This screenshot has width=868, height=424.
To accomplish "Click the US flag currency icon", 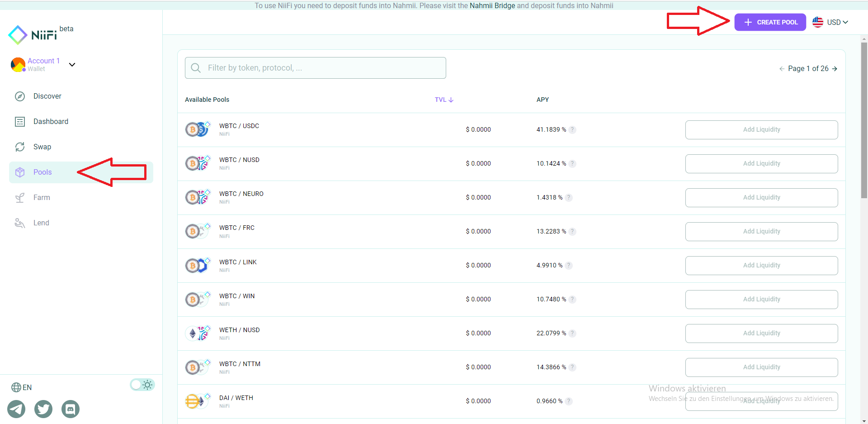I will click(x=818, y=22).
